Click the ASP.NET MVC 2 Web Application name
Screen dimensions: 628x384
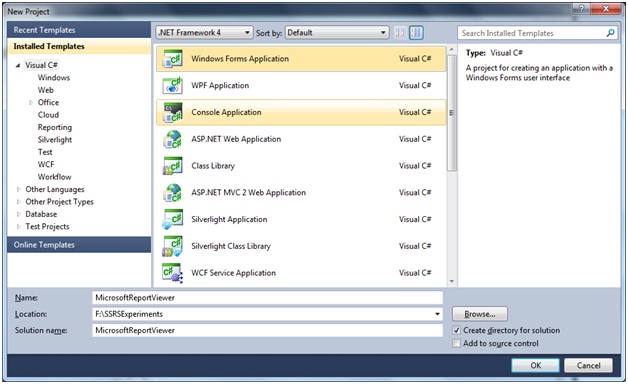pyautogui.click(x=248, y=193)
